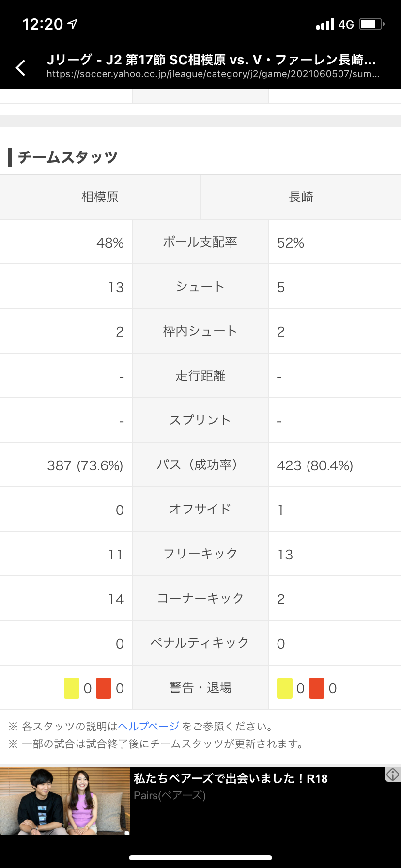This screenshot has width=401, height=868.
Task: Click Sagamihara's yellow card icon
Action: point(72,688)
